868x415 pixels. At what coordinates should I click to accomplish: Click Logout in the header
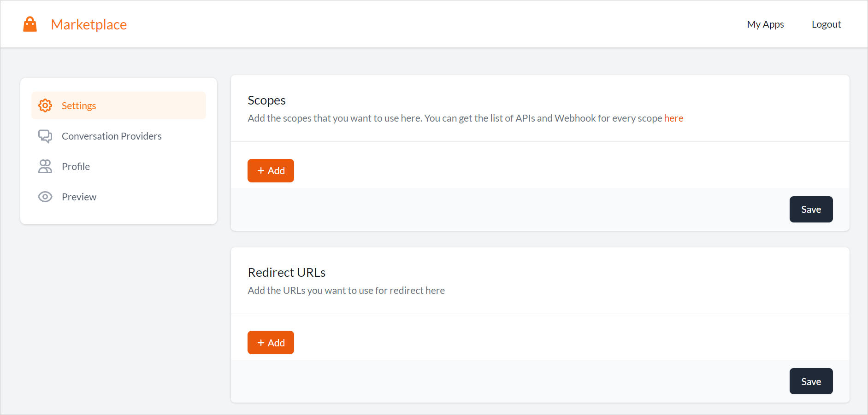click(827, 24)
